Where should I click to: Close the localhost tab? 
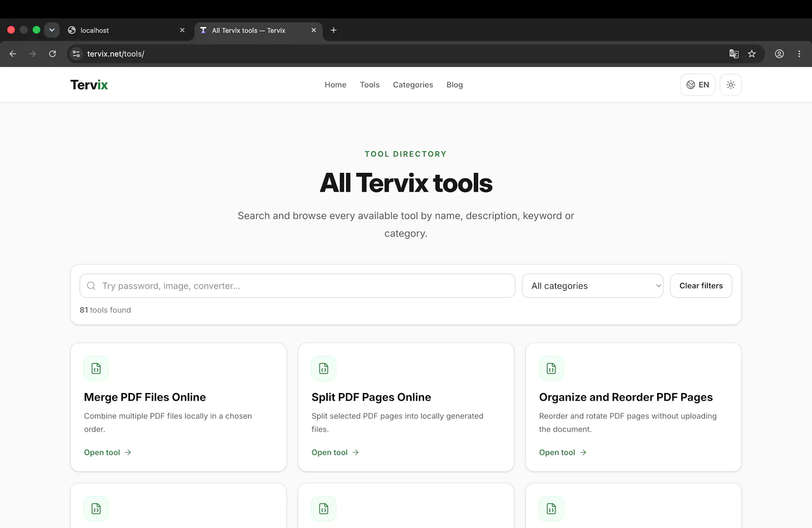click(x=182, y=30)
